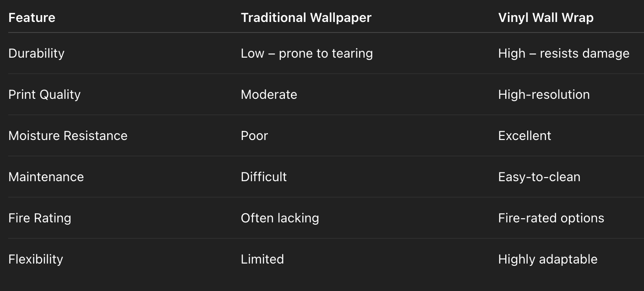Select the Durability row label

tap(36, 53)
